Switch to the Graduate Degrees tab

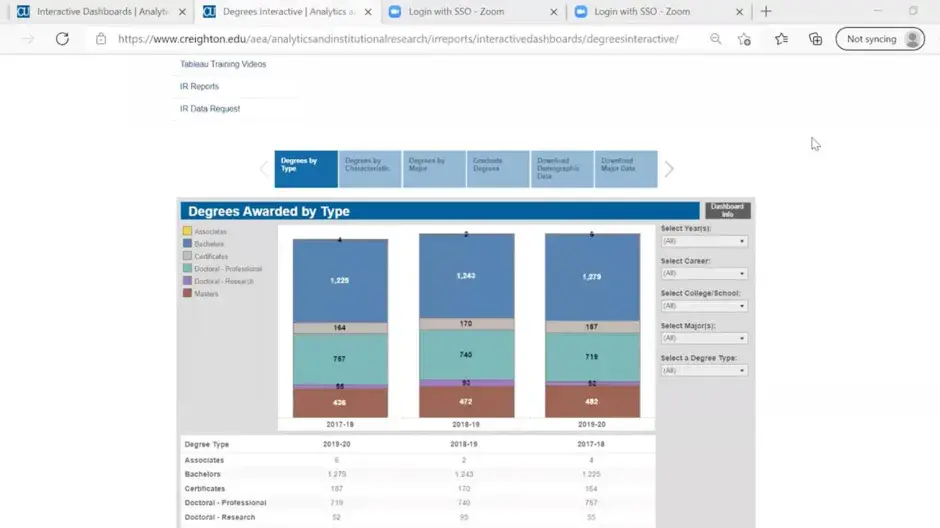coord(497,169)
